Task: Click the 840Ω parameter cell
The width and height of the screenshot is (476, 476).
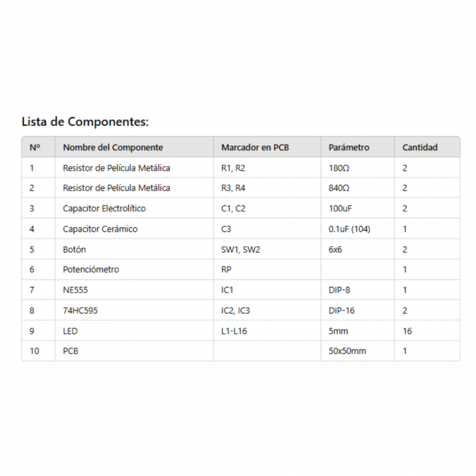Action: [x=339, y=188]
